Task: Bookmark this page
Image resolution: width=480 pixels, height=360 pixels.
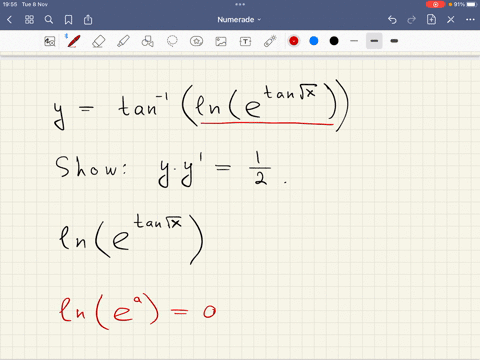Action: pos(68,20)
